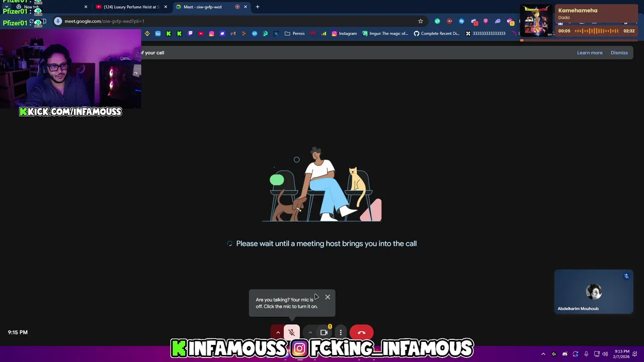Click the Kamehameha song title
This screenshot has width=644, height=362.
[x=578, y=11]
